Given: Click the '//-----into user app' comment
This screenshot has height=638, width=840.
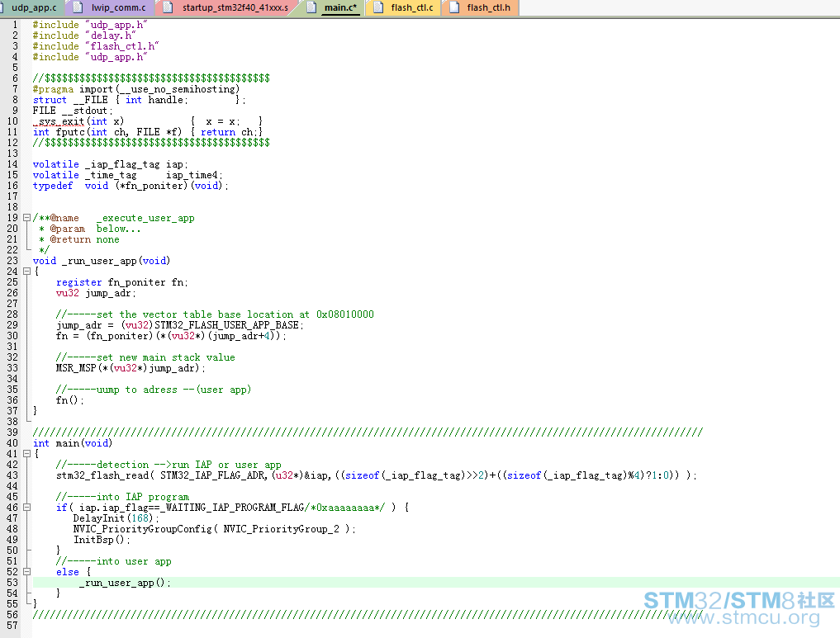Looking at the screenshot, I should (x=114, y=561).
